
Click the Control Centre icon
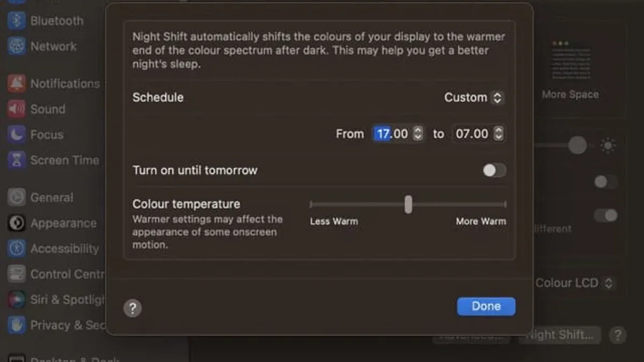click(17, 274)
